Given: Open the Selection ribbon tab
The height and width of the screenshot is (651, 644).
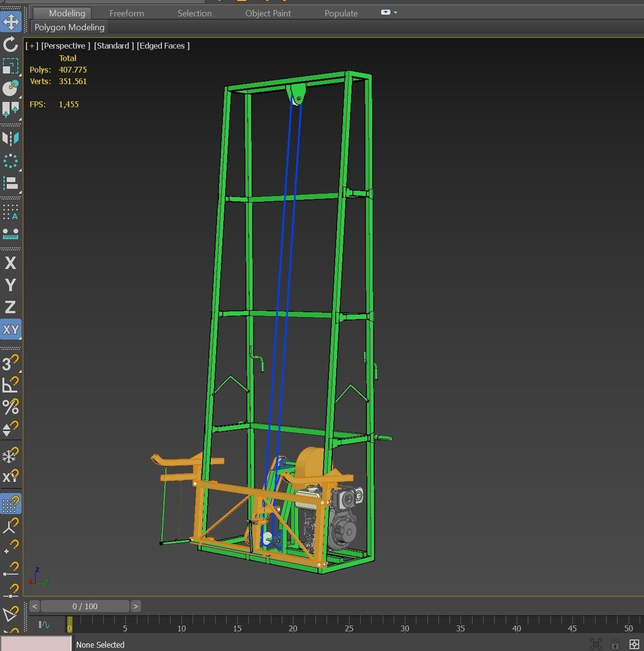Looking at the screenshot, I should [194, 13].
